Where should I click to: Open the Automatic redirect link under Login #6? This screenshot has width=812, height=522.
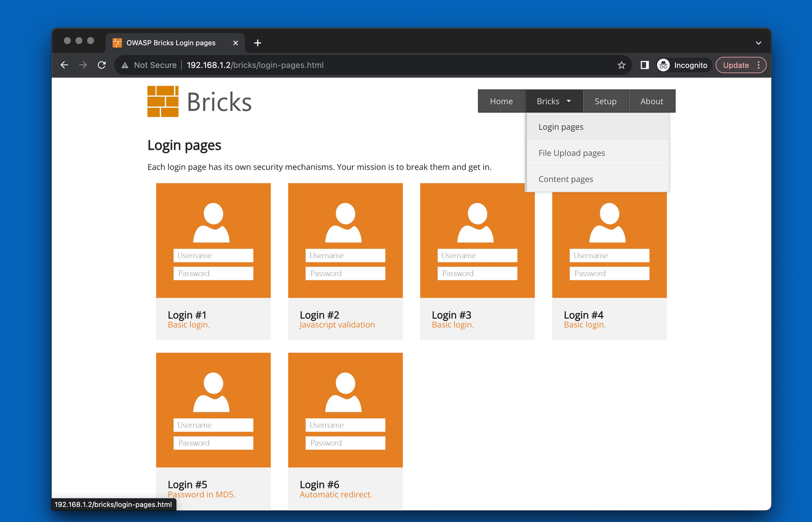point(335,494)
